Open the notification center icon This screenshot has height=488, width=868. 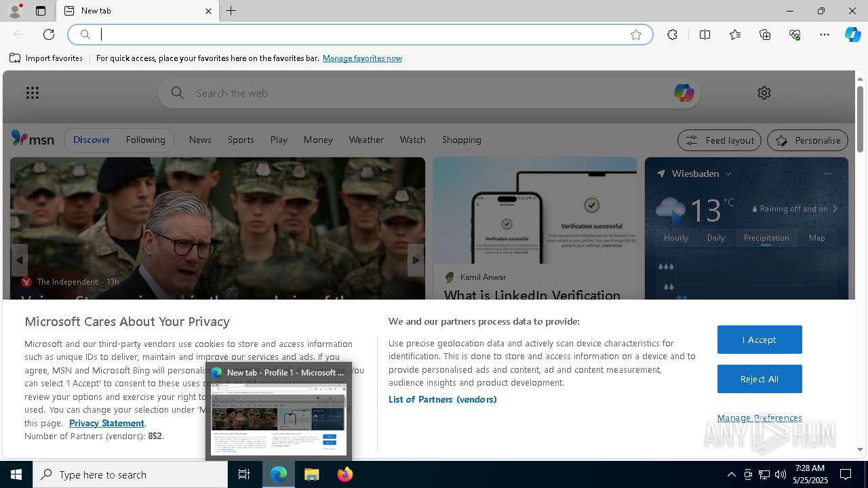click(x=846, y=474)
